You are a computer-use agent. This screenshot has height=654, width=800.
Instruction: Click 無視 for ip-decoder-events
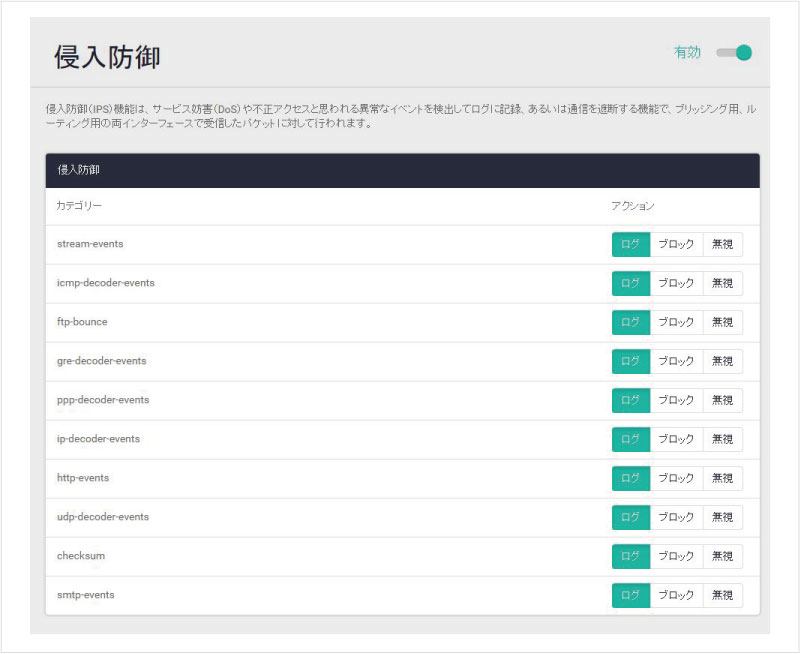(x=722, y=439)
